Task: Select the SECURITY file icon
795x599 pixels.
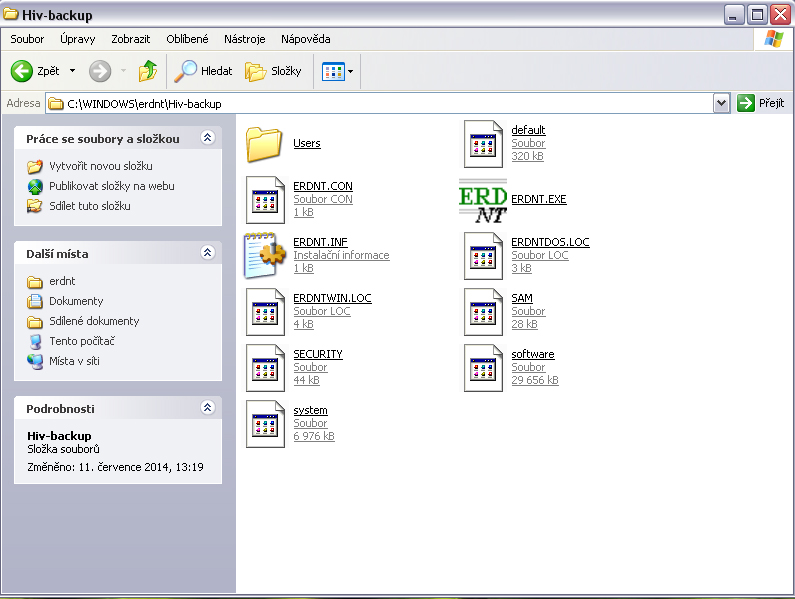Action: tap(265, 368)
